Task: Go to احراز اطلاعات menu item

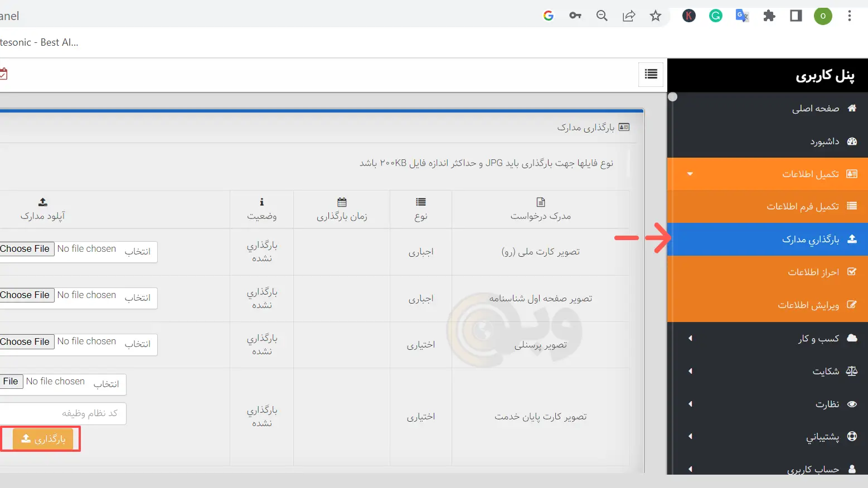Action: [x=813, y=272]
